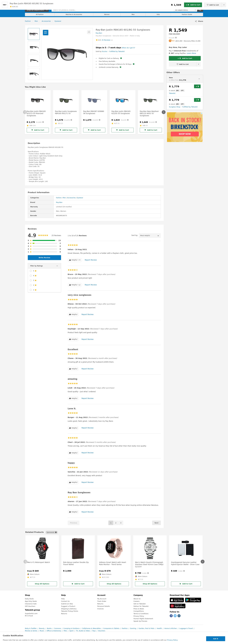
Task: Click info icon next to R 2,609 price
Action: pyautogui.click(x=43, y=122)
